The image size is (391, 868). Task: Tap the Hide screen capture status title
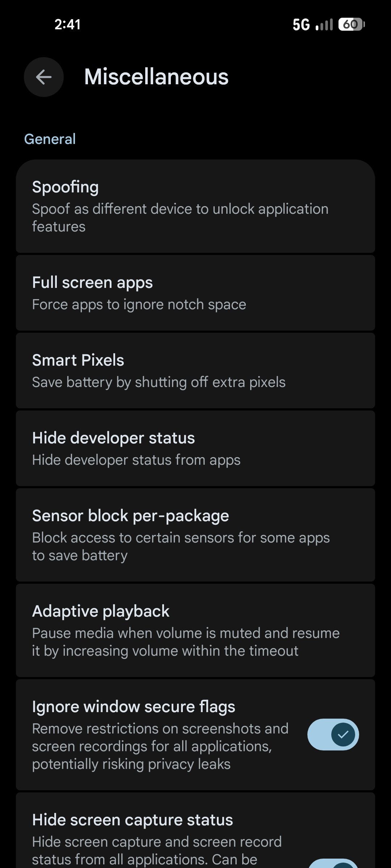(133, 820)
